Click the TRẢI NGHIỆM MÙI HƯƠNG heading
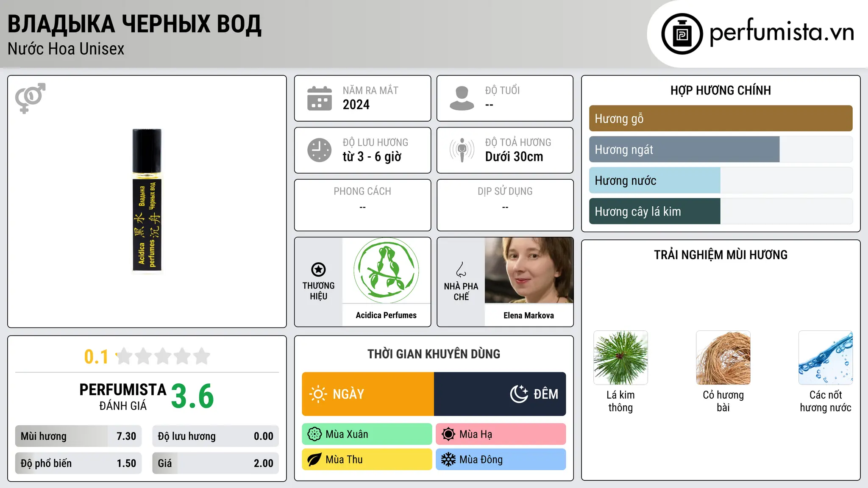Image resolution: width=868 pixels, height=488 pixels. [721, 255]
